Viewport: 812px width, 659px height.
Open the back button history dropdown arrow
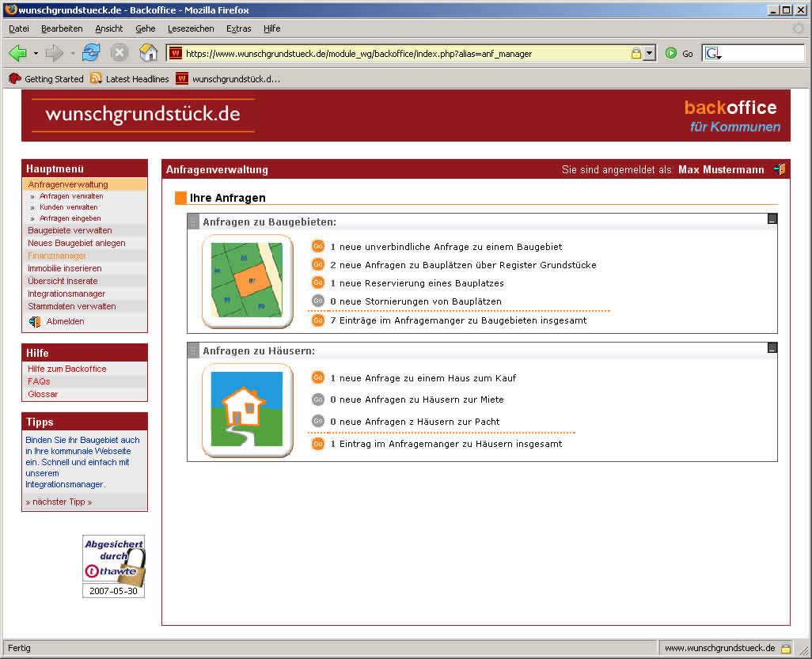(36, 54)
